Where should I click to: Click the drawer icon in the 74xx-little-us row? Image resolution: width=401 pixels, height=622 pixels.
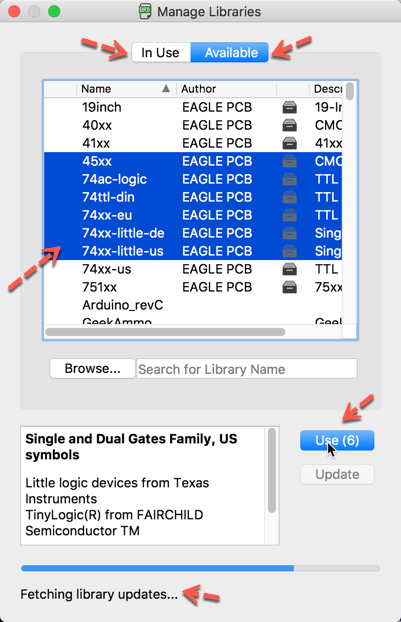(290, 251)
